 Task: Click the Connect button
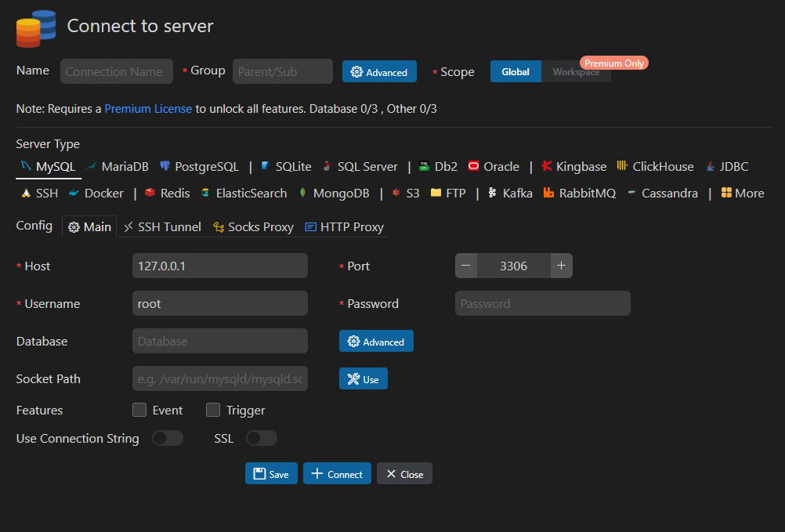(x=337, y=473)
